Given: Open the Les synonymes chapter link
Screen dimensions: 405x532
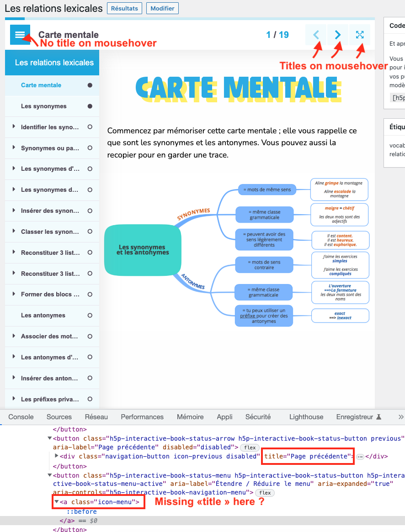Looking at the screenshot, I should click(x=44, y=106).
